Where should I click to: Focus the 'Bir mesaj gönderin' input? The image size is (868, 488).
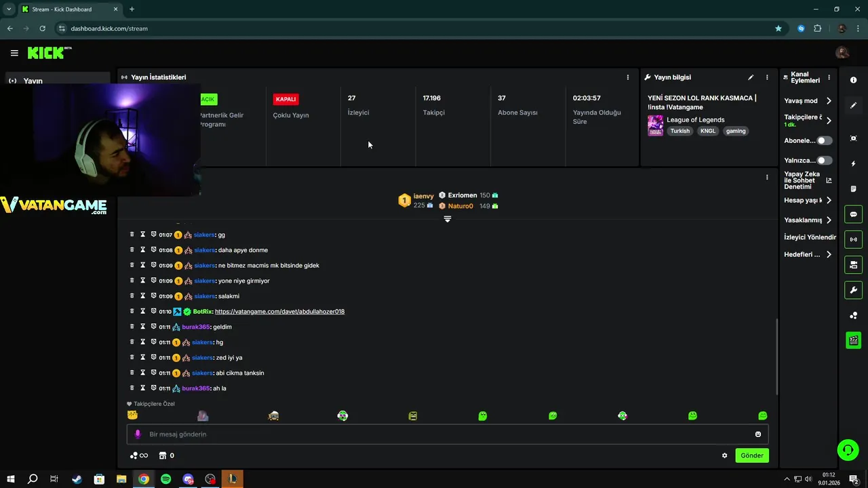[448, 434]
